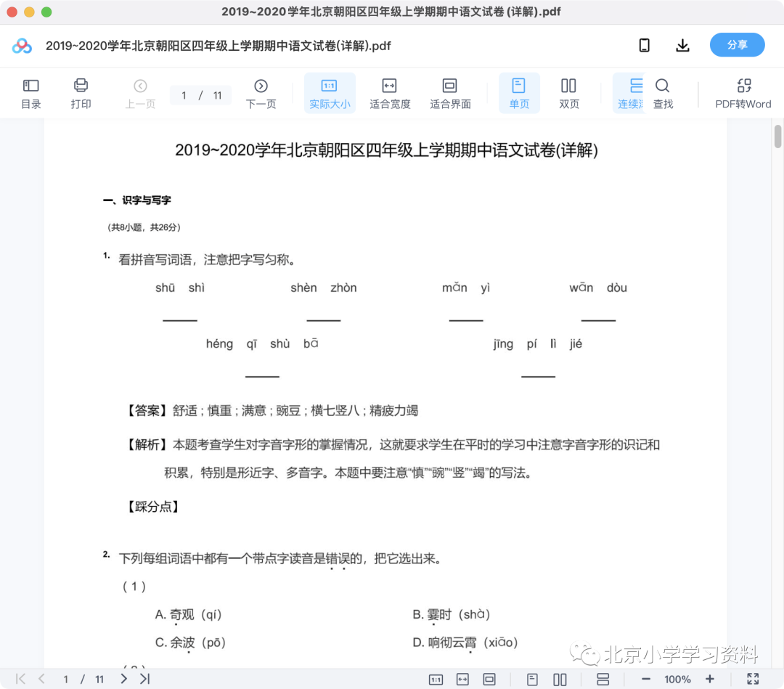Toggle continuous scrolling (连续) mode
The height and width of the screenshot is (689, 784).
click(x=629, y=94)
